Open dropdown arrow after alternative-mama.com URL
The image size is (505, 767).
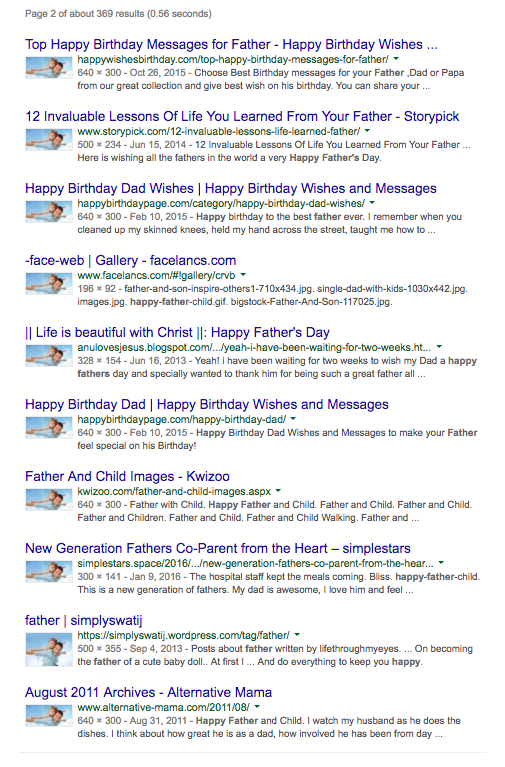257,706
